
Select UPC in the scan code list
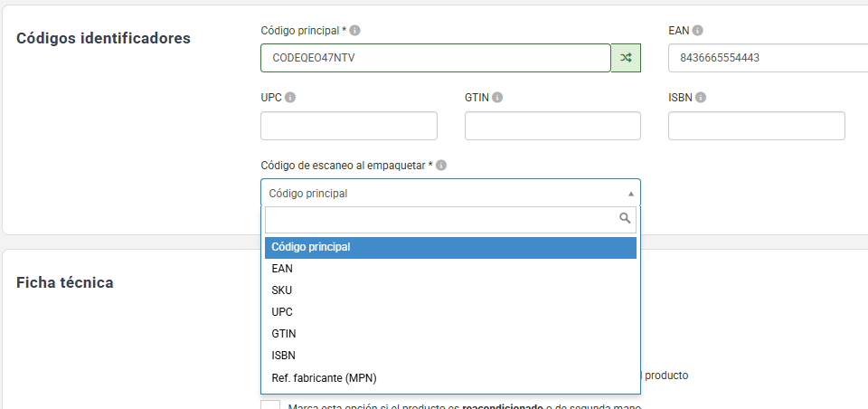pyautogui.click(x=282, y=312)
